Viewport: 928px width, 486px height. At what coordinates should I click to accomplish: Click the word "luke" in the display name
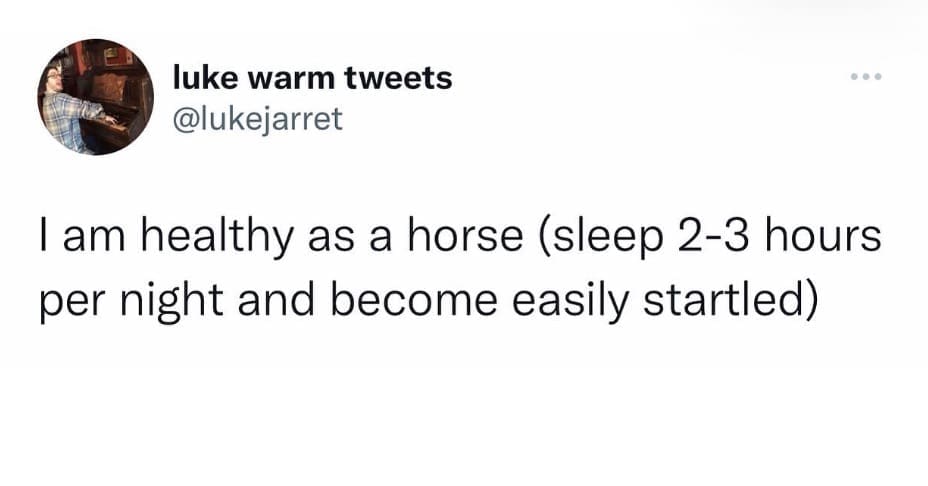coord(203,78)
